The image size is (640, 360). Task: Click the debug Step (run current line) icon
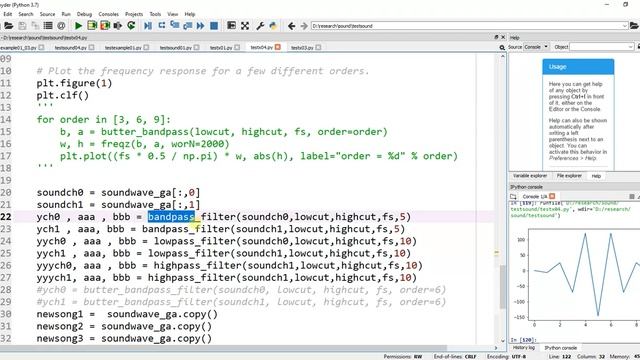(162, 26)
